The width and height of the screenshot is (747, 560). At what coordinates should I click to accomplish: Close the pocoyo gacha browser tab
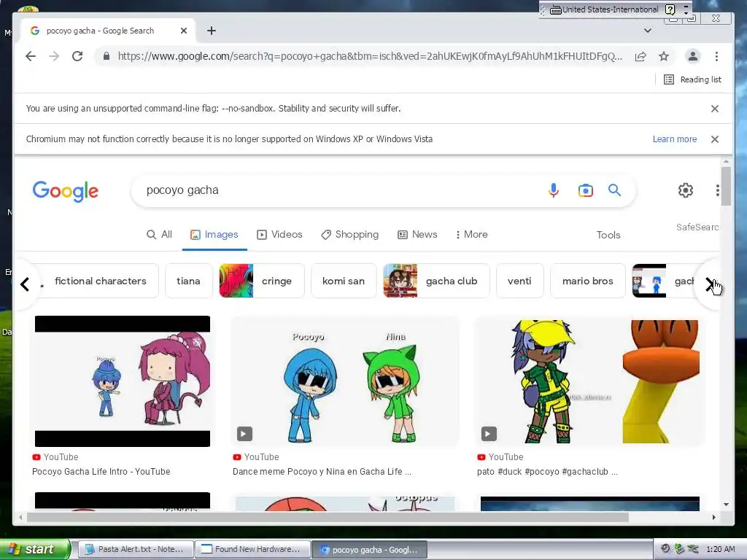pyautogui.click(x=183, y=31)
